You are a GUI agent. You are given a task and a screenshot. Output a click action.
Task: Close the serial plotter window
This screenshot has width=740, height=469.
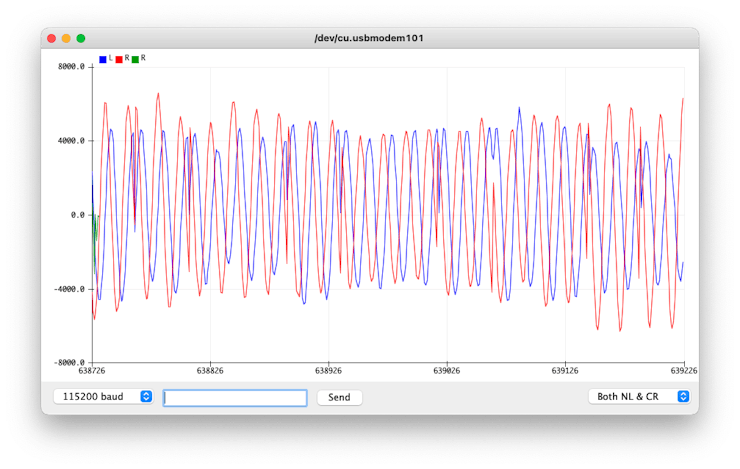tap(51, 38)
